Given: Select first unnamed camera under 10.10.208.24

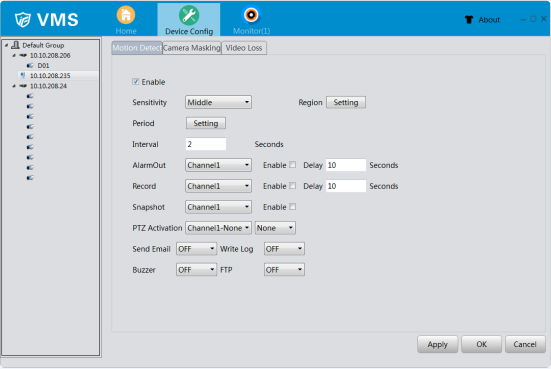Looking at the screenshot, I should 30,96.
